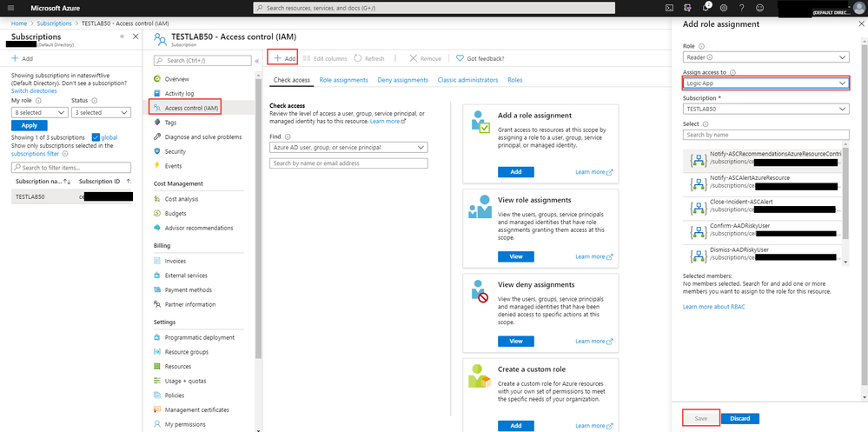
Task: Open the help question mark
Action: pos(742,9)
